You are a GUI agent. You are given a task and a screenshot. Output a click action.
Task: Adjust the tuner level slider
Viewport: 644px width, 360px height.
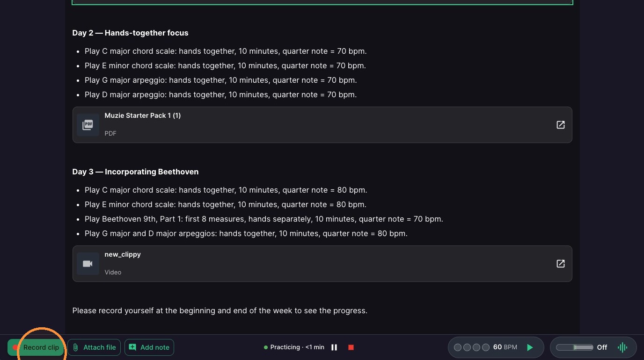[574, 347]
